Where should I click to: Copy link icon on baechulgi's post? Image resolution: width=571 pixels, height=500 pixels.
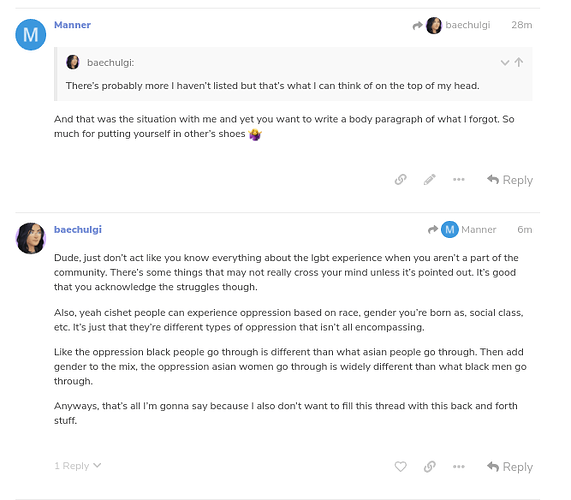click(429, 466)
